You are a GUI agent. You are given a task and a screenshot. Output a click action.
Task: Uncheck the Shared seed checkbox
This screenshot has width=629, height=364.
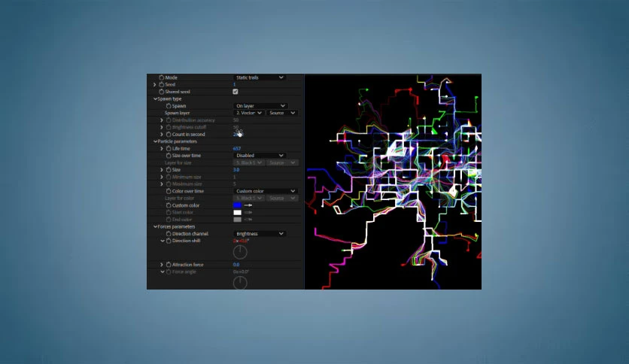click(235, 92)
